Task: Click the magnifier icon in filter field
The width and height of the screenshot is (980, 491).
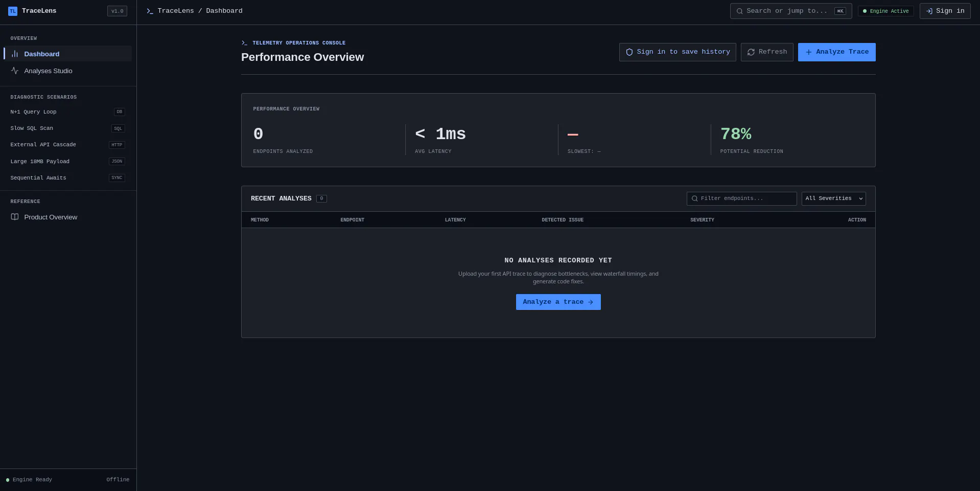Action: [x=695, y=199]
